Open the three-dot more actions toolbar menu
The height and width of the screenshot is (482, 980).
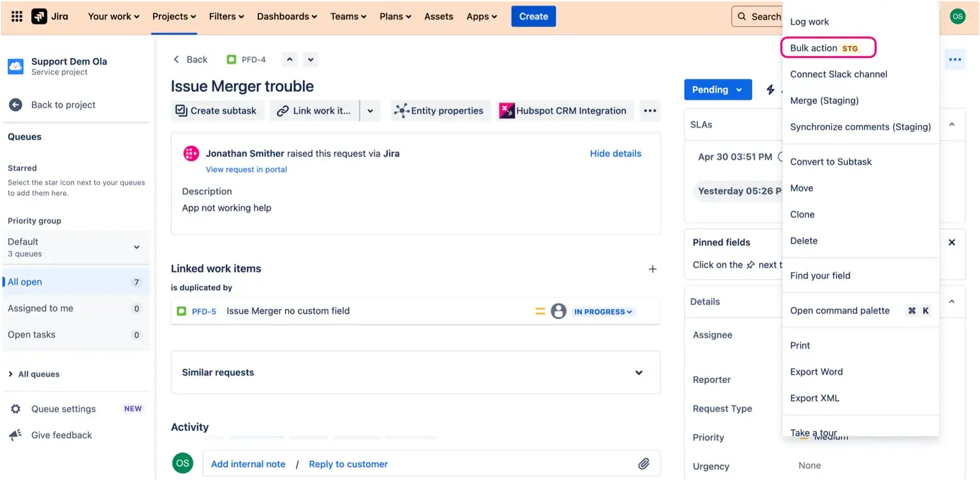[x=650, y=111]
